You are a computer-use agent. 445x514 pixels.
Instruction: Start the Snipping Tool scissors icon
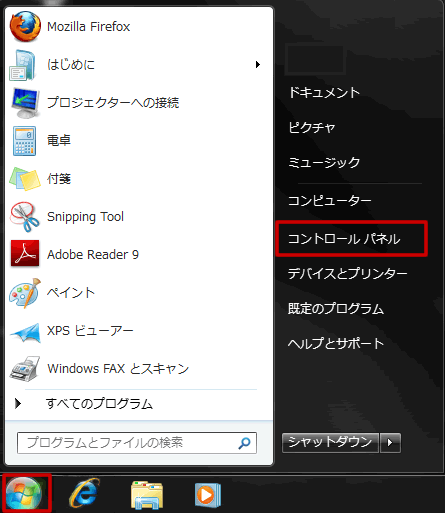[24, 217]
